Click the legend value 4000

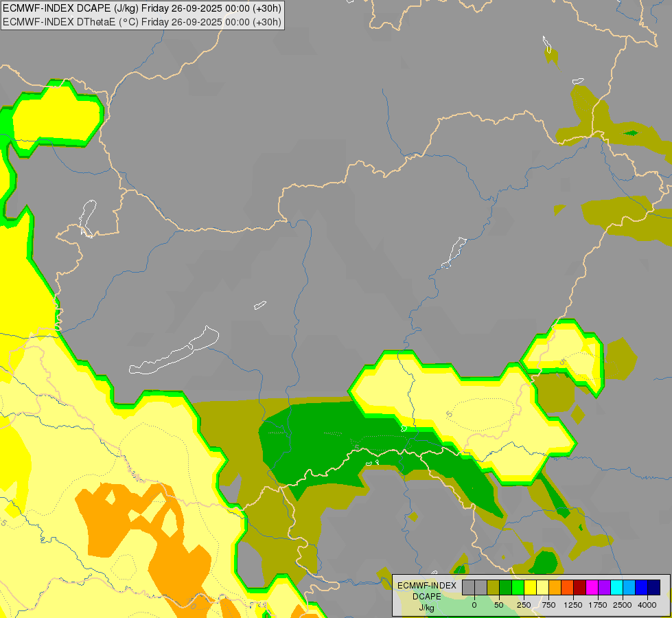point(647,605)
